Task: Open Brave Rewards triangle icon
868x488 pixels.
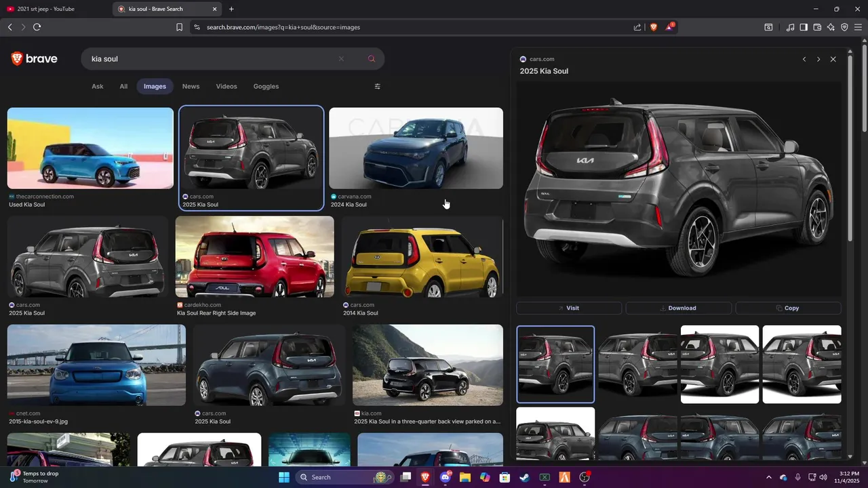Action: pos(669,27)
